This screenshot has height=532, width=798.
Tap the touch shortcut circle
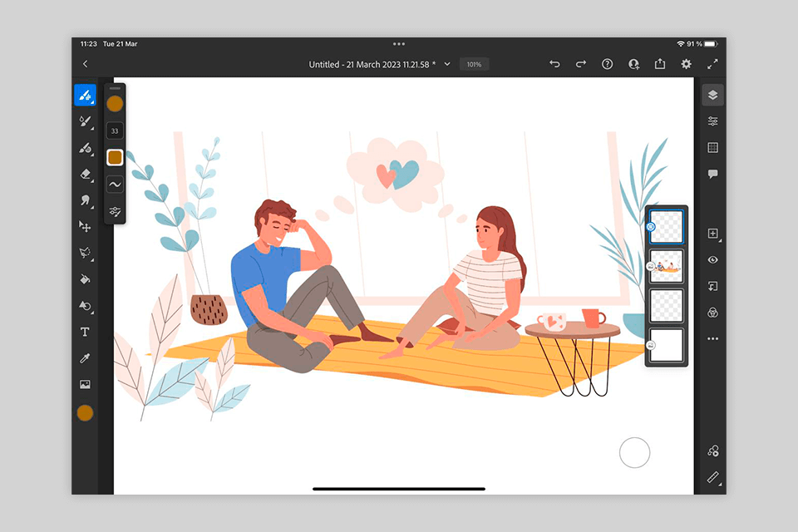634,452
